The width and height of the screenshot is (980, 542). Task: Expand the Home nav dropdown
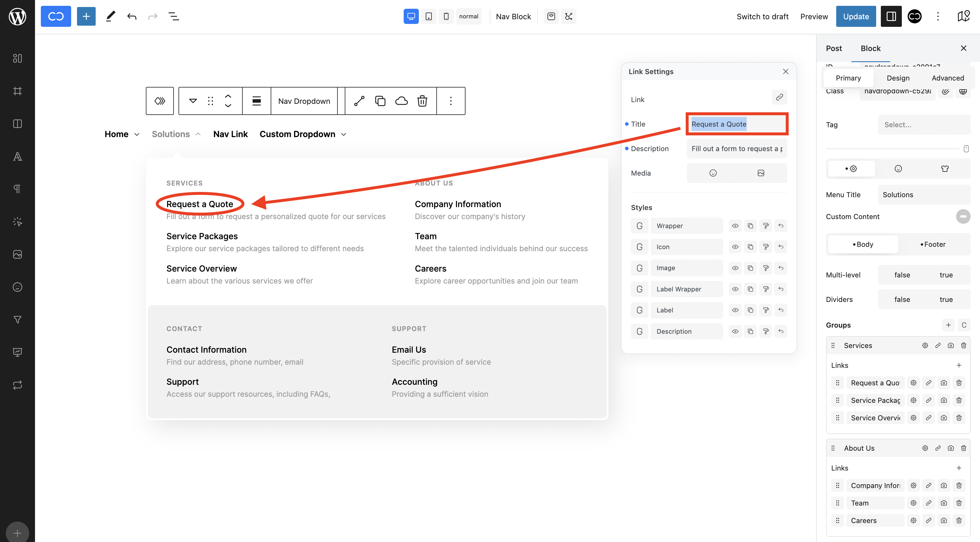(x=137, y=134)
